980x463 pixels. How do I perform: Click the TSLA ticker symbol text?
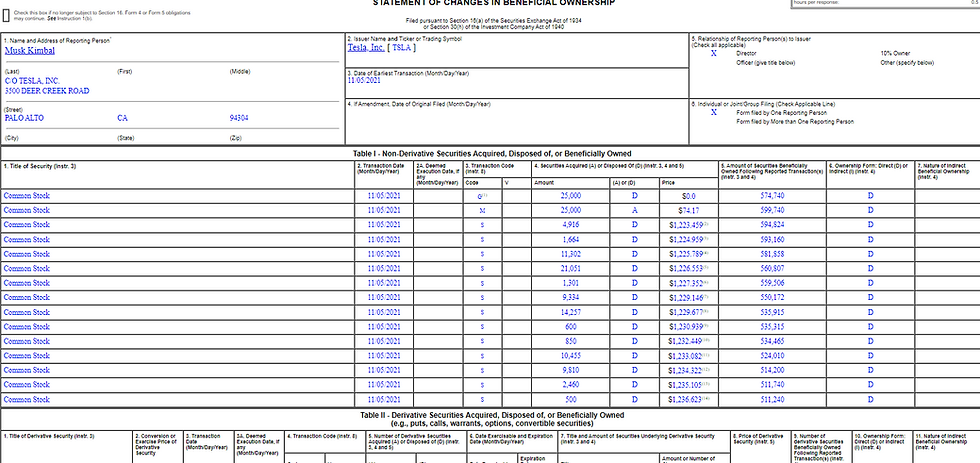401,47
